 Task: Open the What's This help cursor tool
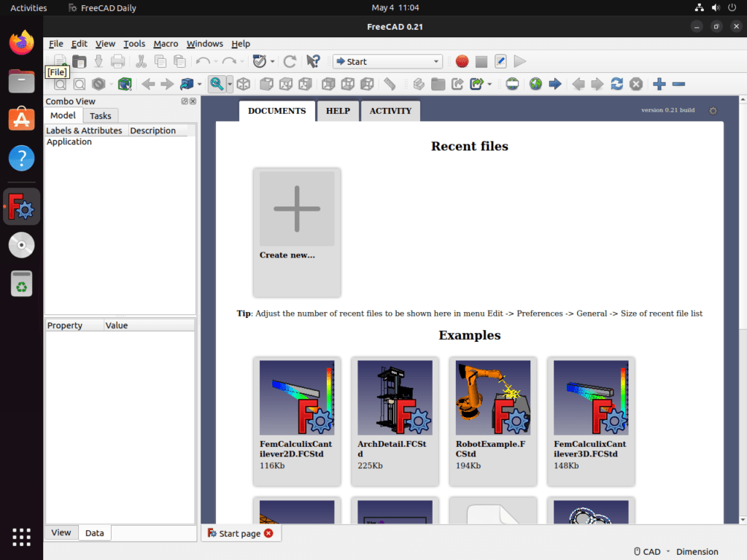314,61
